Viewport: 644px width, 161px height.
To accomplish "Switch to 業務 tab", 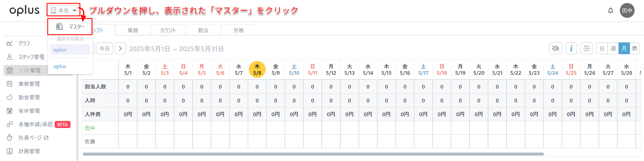I will click(133, 30).
